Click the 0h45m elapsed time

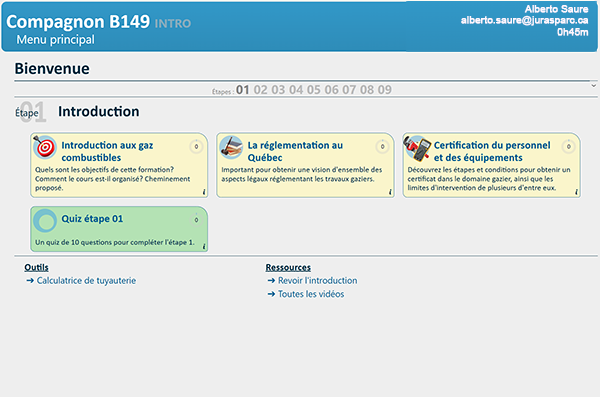pos(573,32)
